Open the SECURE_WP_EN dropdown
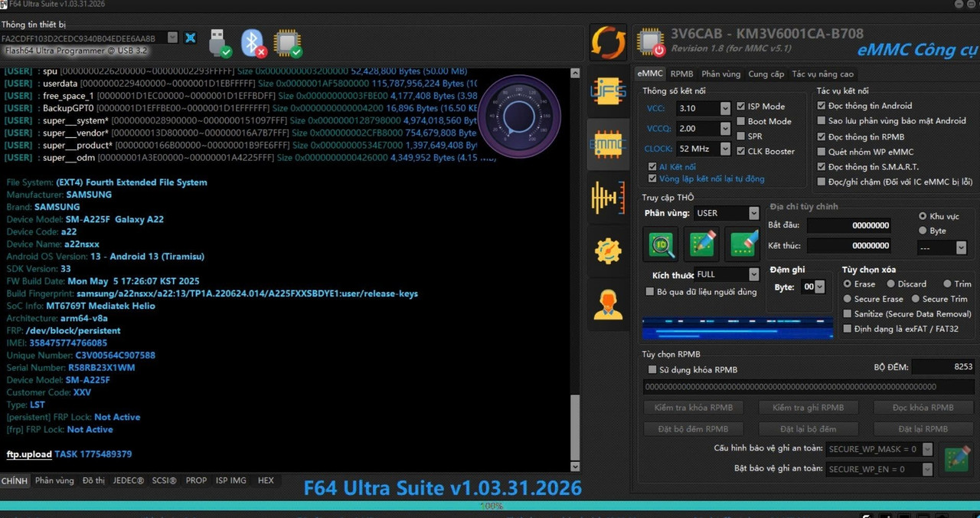 point(927,469)
